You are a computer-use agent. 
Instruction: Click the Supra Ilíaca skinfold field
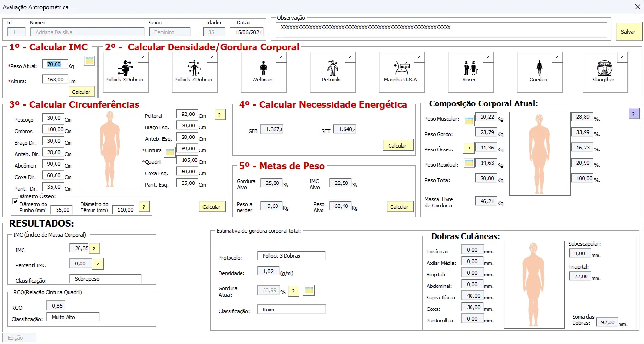[472, 296]
